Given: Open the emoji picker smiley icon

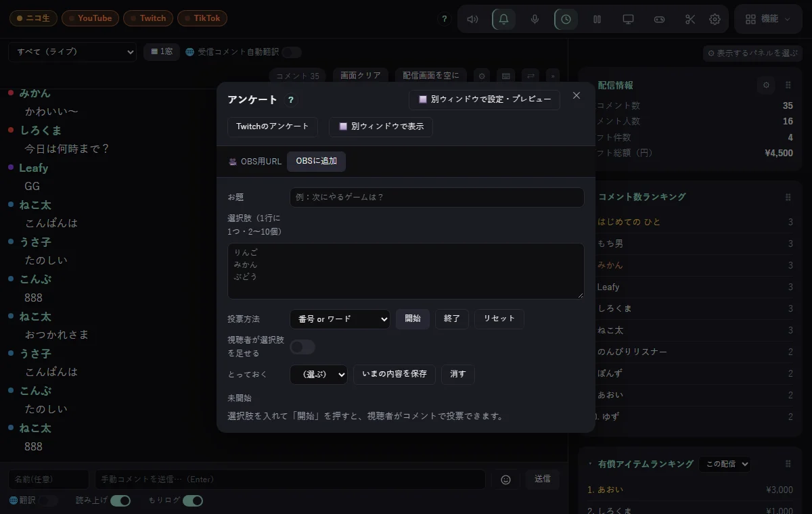Looking at the screenshot, I should pyautogui.click(x=505, y=480).
